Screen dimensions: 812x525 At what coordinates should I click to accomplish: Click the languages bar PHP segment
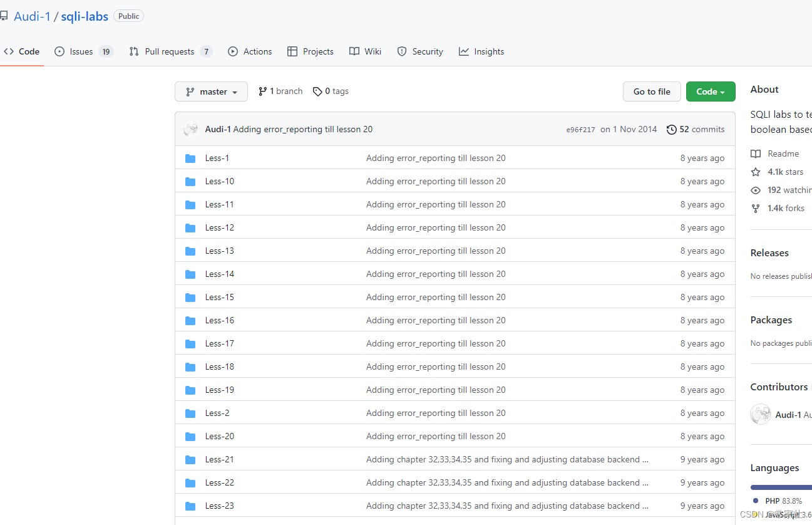click(x=781, y=487)
